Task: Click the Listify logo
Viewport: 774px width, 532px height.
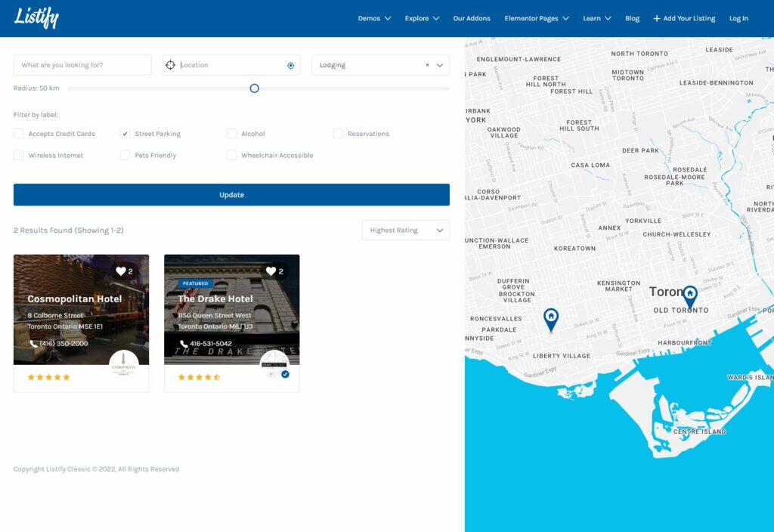Action: click(x=36, y=18)
